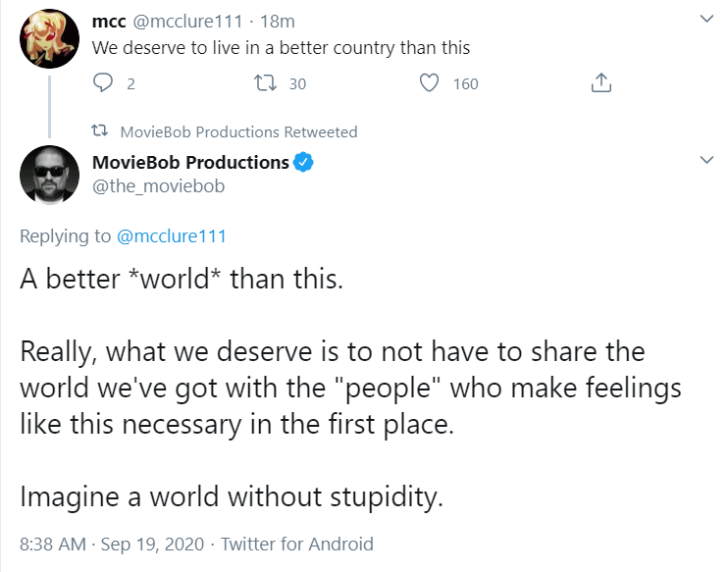
Task: Click the @mcclure111 mention in 'Replying to'
Action: (x=172, y=235)
